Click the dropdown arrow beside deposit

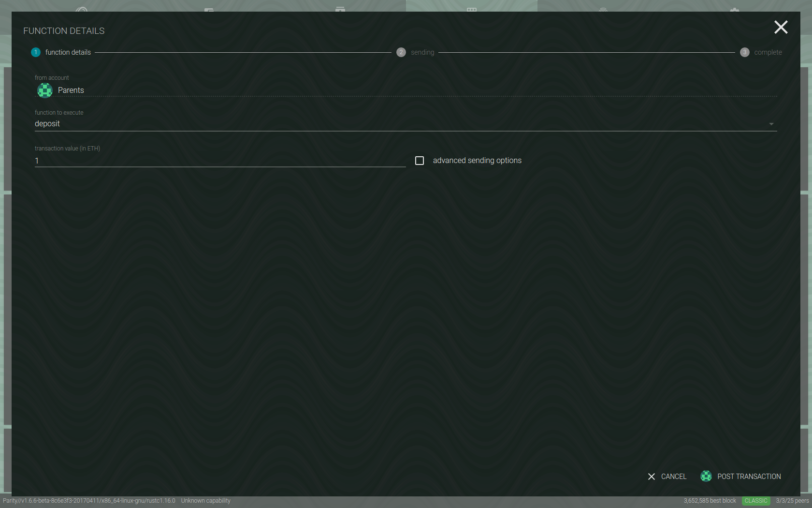coord(771,124)
